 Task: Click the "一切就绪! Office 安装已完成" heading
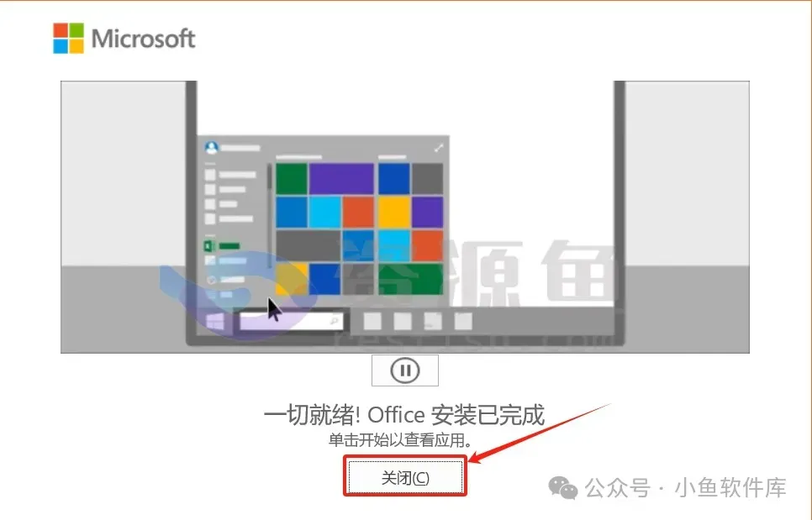click(404, 415)
